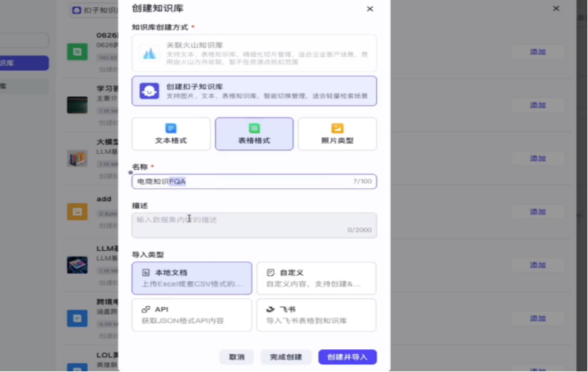This screenshot has width=588, height=372.
Task: Click the custom edit icon
Action: (270, 272)
